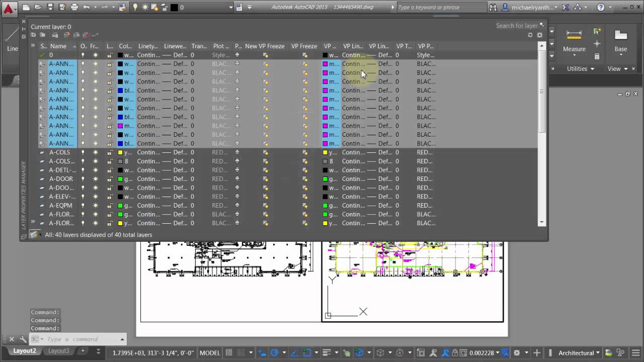Click the Set Current layer icon
The height and width of the screenshot is (362, 644).
pyautogui.click(x=95, y=35)
